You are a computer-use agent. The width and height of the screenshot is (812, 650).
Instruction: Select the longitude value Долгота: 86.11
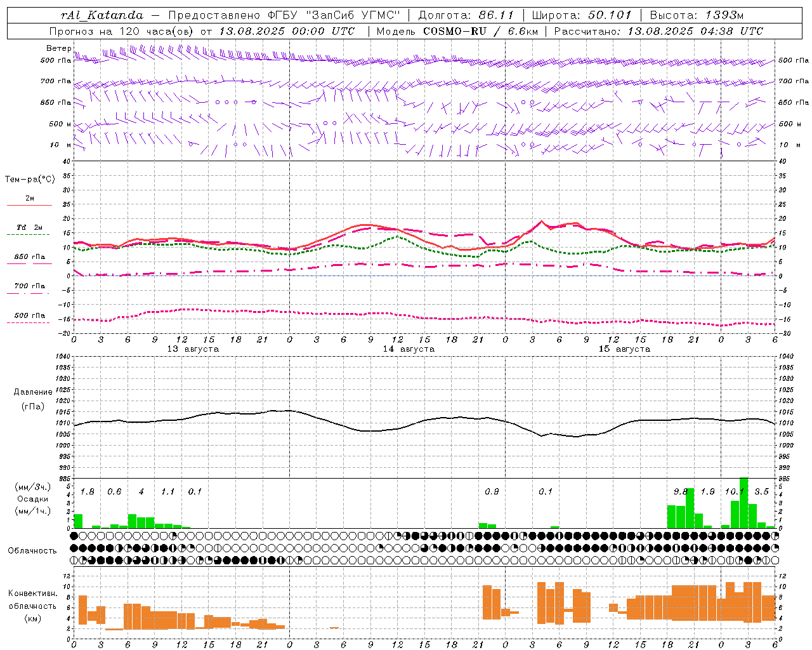pos(466,15)
